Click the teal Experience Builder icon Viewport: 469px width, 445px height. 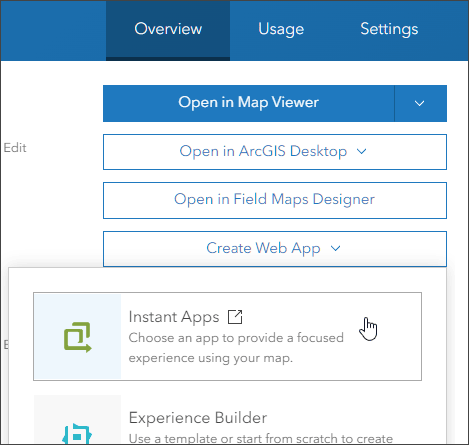tap(77, 434)
